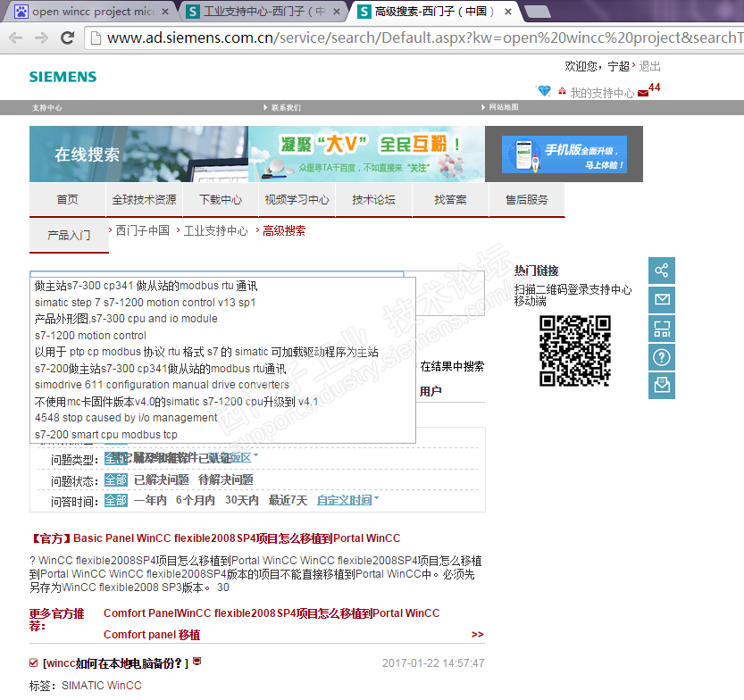The image size is (744, 700).
Task: Click the 西门子中国 breadcrumb link
Action: coord(142,230)
